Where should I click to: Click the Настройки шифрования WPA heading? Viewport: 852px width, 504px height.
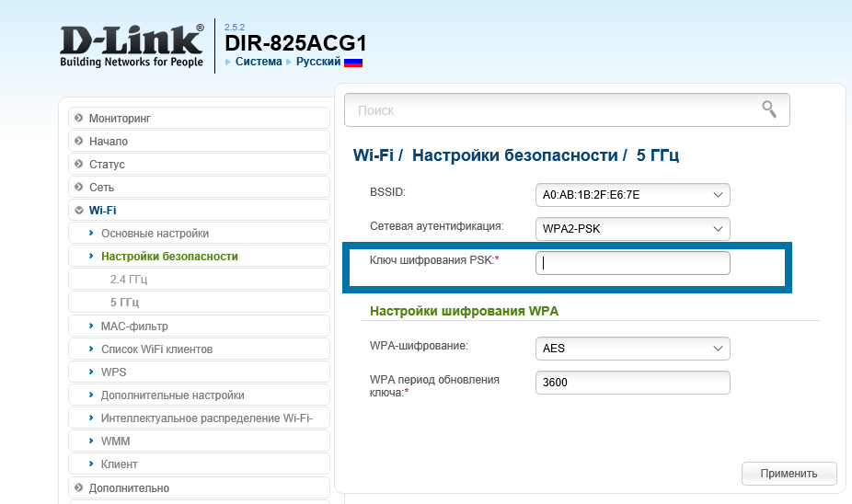pyautogui.click(x=464, y=311)
